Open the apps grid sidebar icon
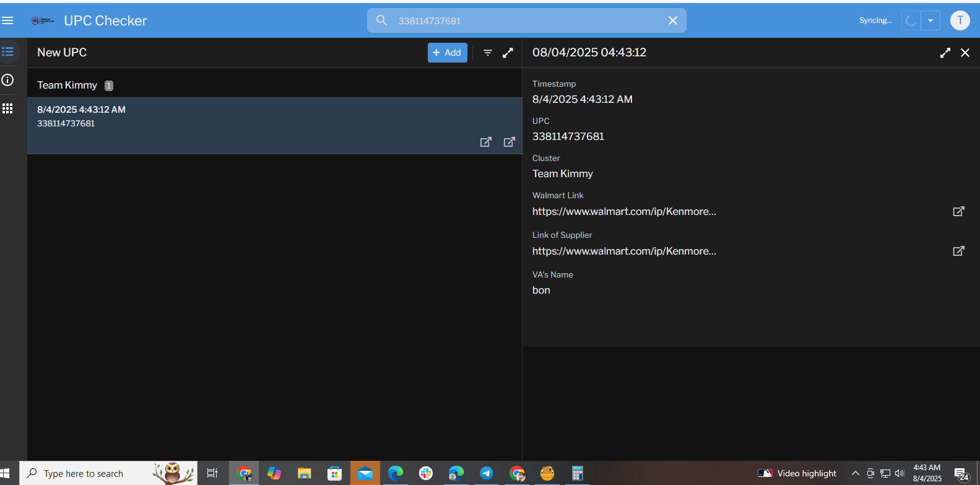Image resolution: width=980 pixels, height=485 pixels. (8, 108)
